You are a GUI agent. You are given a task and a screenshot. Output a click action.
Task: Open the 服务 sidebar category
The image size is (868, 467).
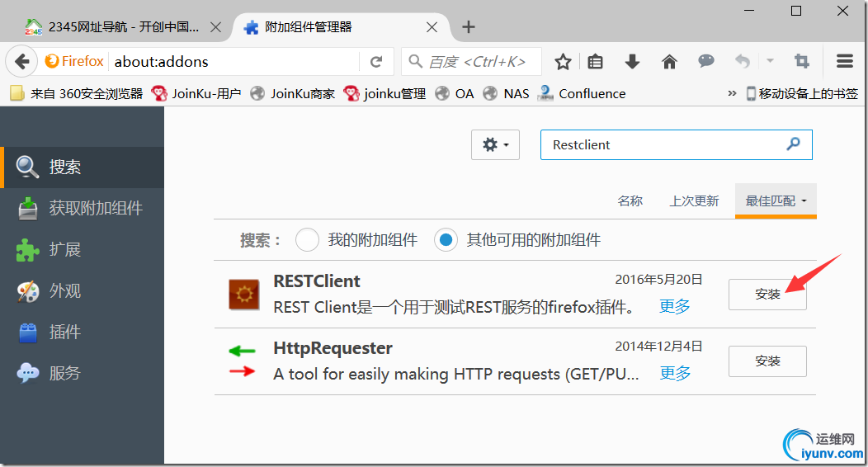(x=82, y=374)
